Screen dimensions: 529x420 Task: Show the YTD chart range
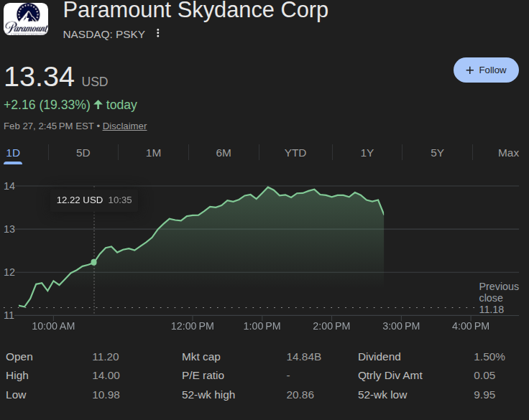[x=295, y=153]
